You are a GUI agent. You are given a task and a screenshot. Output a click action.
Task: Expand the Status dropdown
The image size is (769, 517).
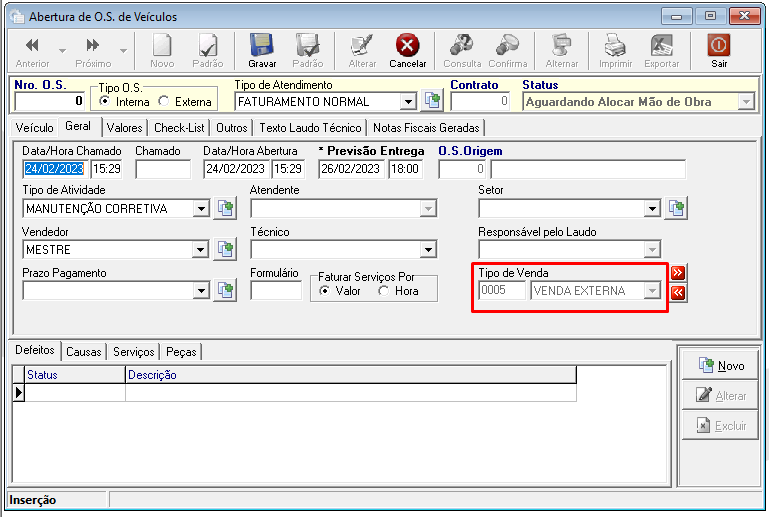click(x=746, y=102)
